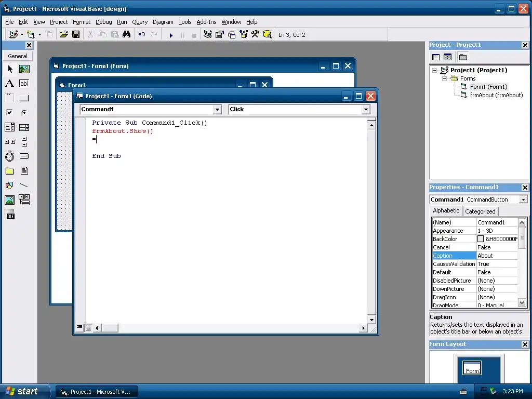Image resolution: width=532 pixels, height=399 pixels.
Task: Open the Add Form dropdown arrow
Action: [x=39, y=34]
